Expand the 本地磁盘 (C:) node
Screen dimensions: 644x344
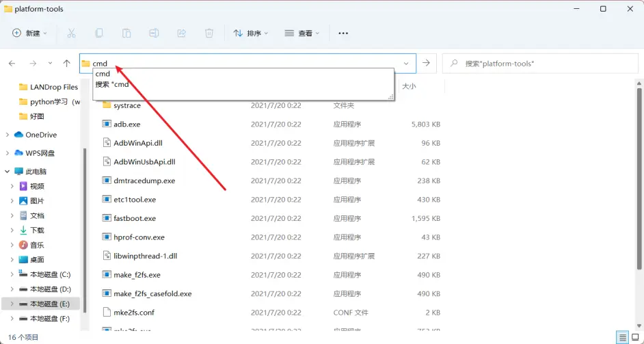pyautogui.click(x=12, y=274)
